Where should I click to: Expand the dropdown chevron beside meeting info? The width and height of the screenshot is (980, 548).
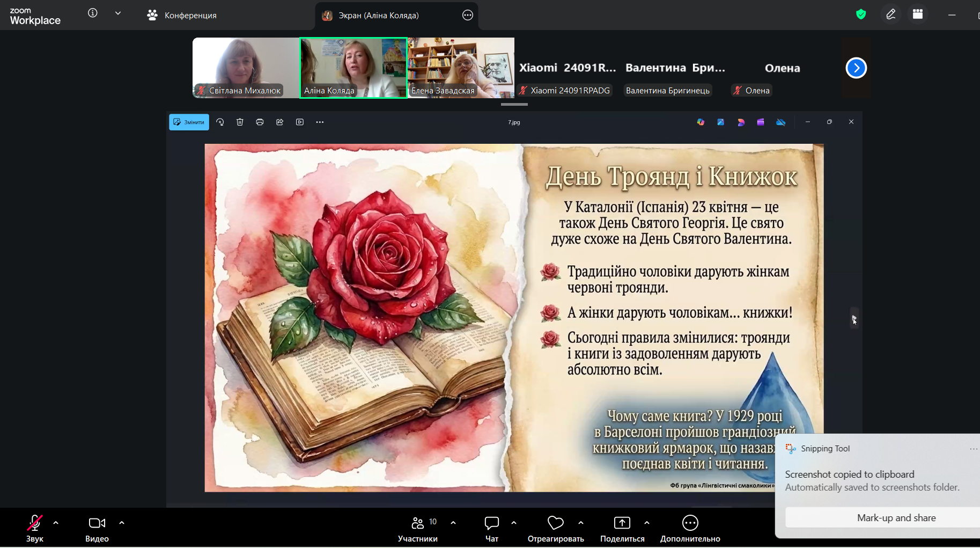pos(118,13)
